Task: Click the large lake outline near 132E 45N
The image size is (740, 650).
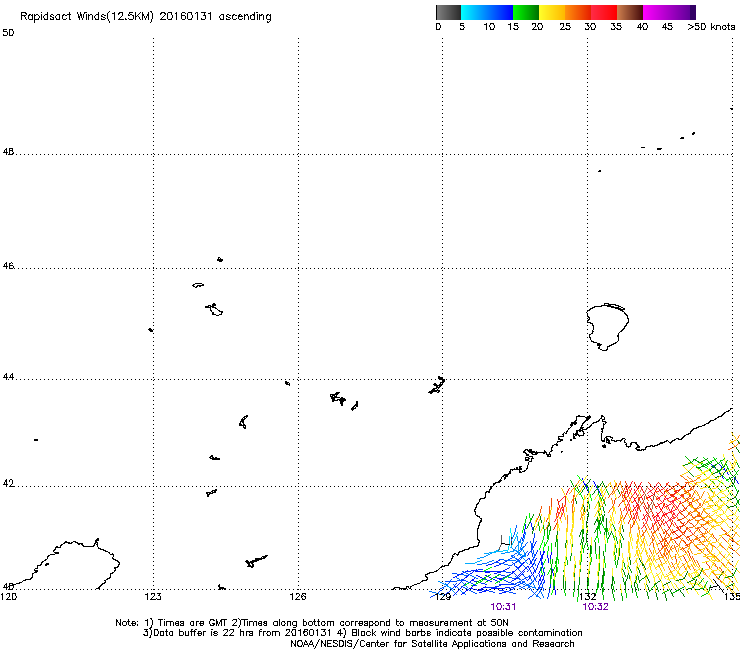Action: click(x=607, y=327)
